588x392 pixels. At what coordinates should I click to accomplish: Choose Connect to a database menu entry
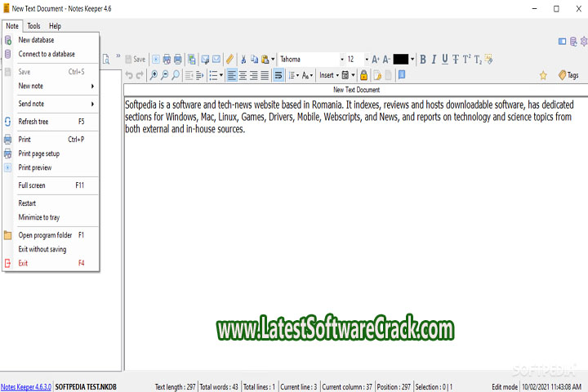[47, 54]
